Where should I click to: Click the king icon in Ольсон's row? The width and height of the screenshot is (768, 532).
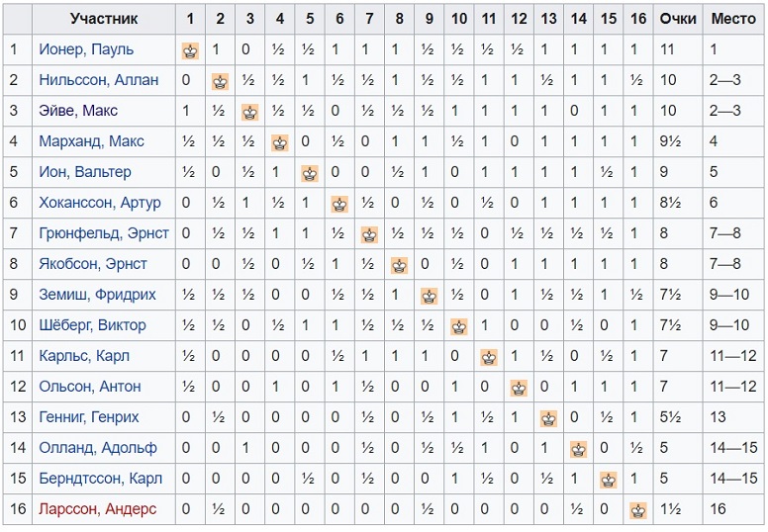(x=519, y=388)
